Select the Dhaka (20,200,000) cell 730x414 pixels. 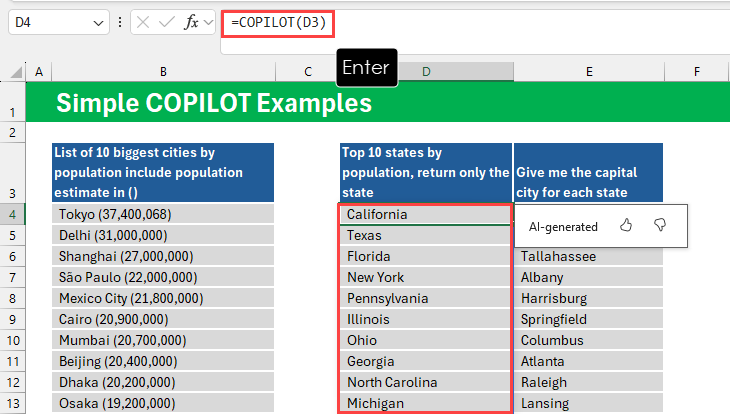coord(163,382)
